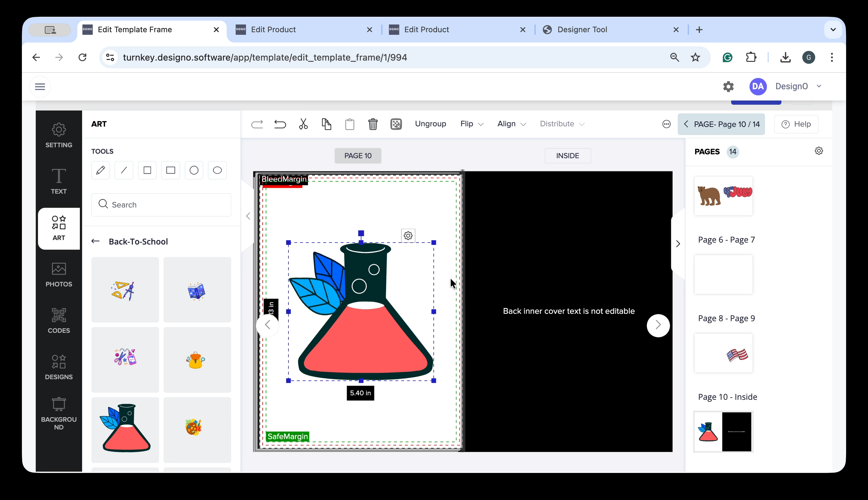This screenshot has width=868, height=500.
Task: Select the line tool
Action: tap(124, 170)
